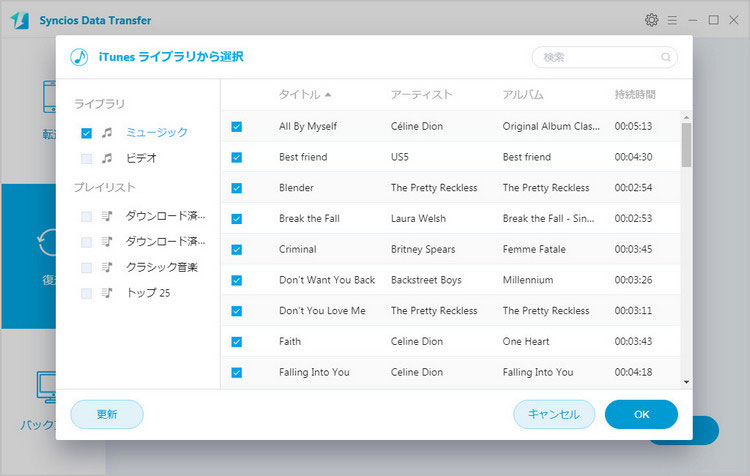Open settings via the gear icon

coord(651,20)
